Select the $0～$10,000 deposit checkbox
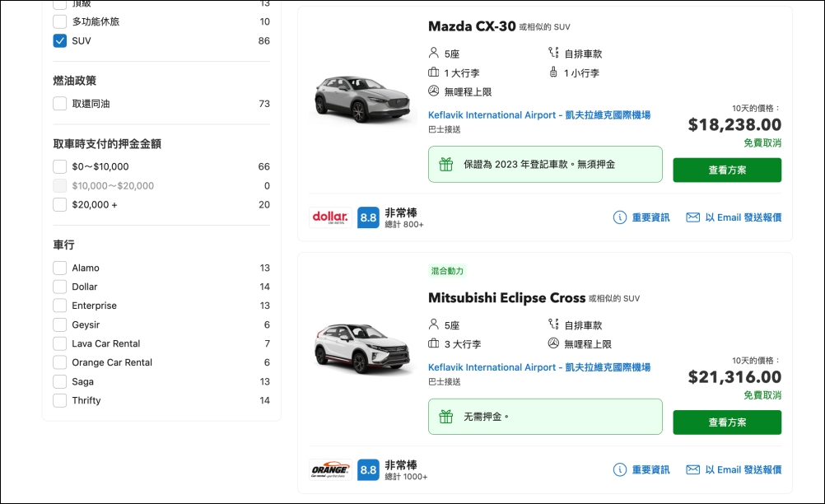Image resolution: width=825 pixels, height=504 pixels. tap(60, 167)
